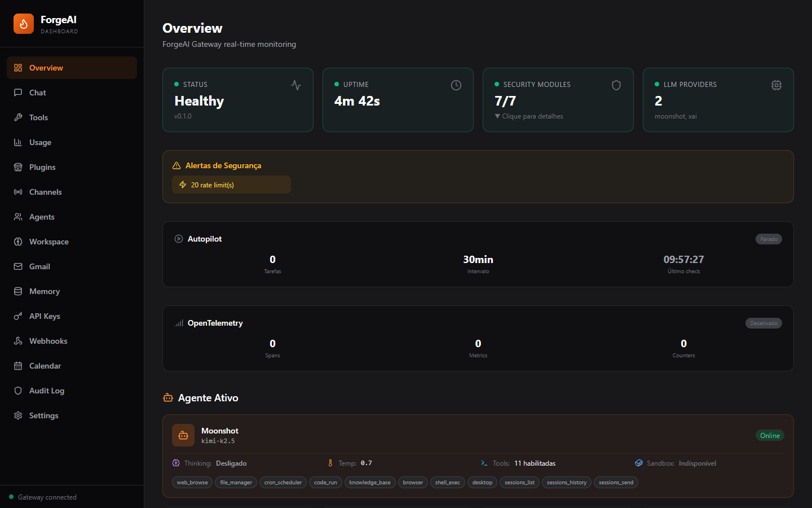Click the ForgeAI flame logo

pos(23,24)
